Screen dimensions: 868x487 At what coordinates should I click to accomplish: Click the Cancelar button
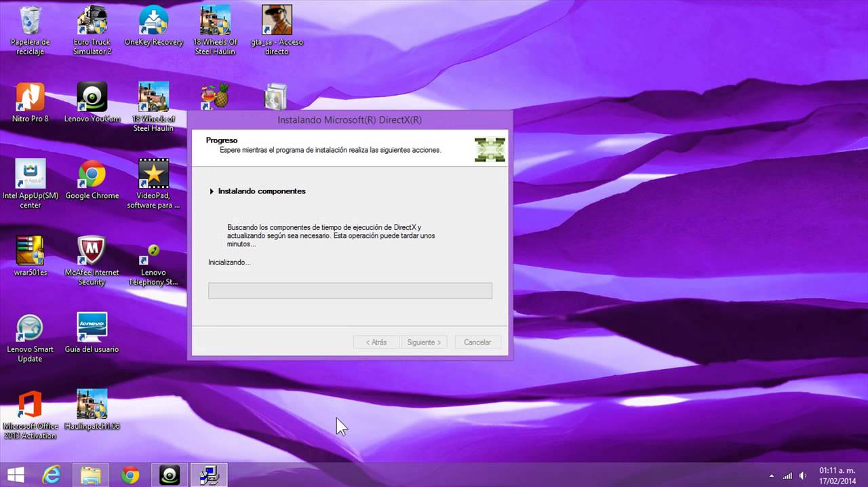pyautogui.click(x=477, y=342)
